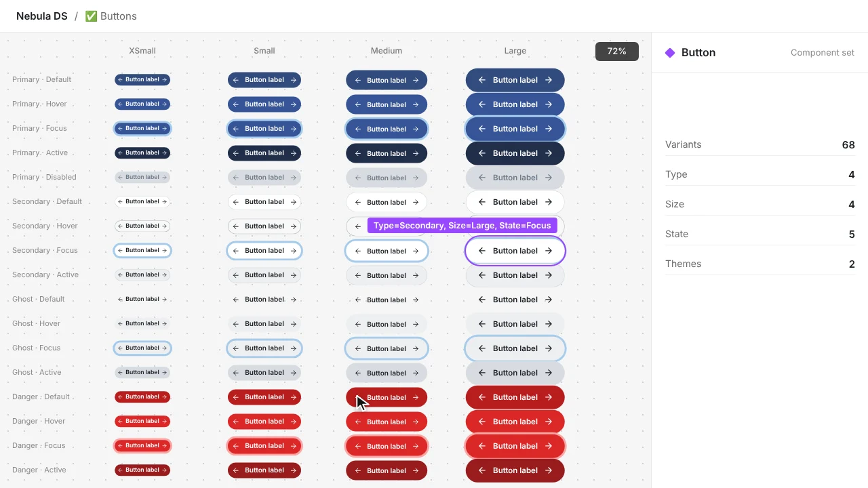The height and width of the screenshot is (488, 868).
Task: Click the right arrow icon in Large Primary Active button
Action: pyautogui.click(x=549, y=153)
